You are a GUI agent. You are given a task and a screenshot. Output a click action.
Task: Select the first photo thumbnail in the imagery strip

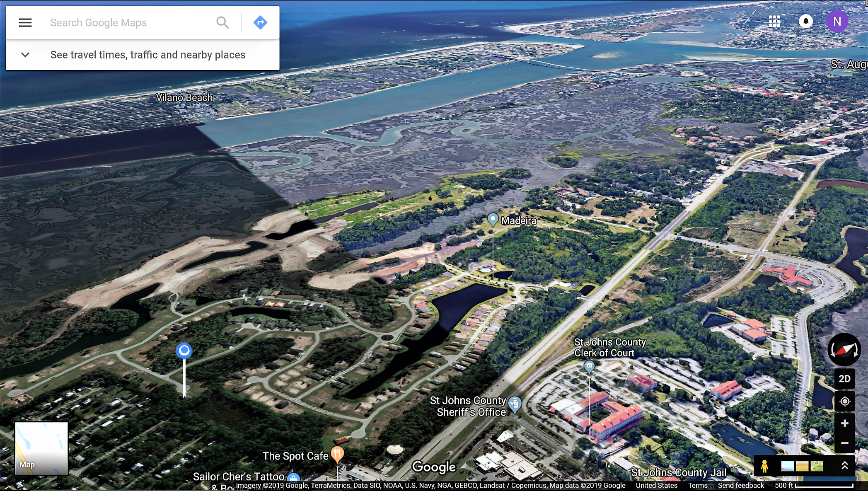point(787,466)
